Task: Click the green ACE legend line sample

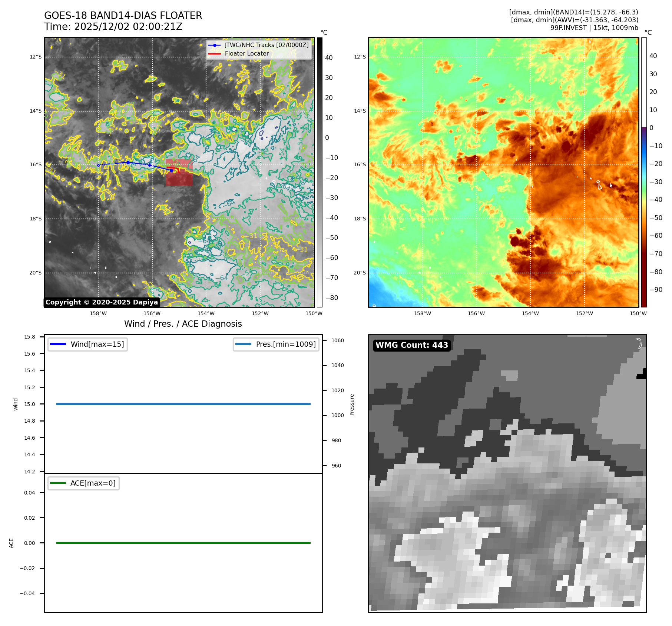Action: coord(58,483)
